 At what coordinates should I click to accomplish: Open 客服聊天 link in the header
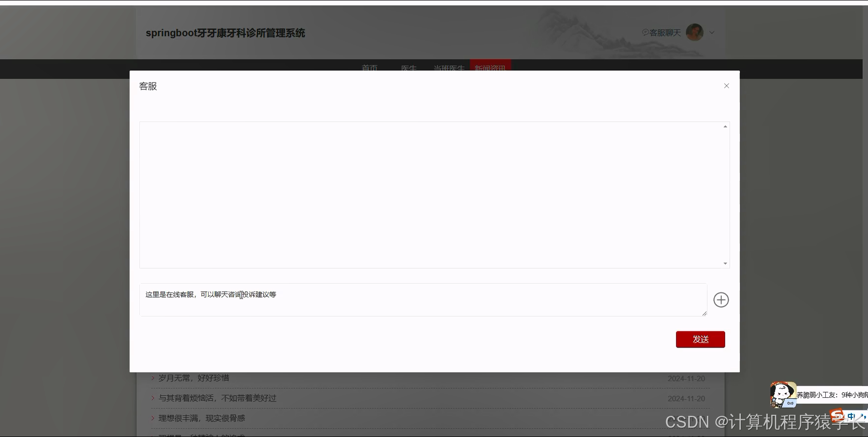point(661,32)
